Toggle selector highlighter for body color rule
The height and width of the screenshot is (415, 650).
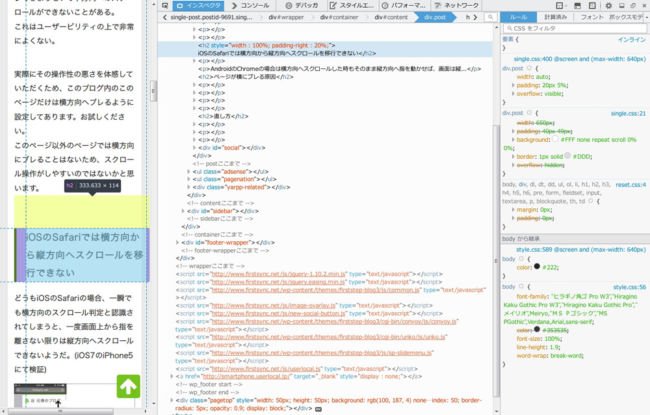click(x=521, y=259)
